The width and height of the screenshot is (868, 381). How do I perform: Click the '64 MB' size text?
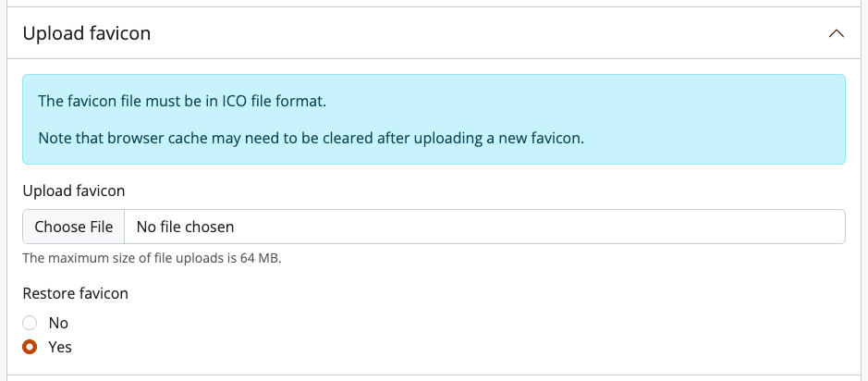[x=258, y=258]
